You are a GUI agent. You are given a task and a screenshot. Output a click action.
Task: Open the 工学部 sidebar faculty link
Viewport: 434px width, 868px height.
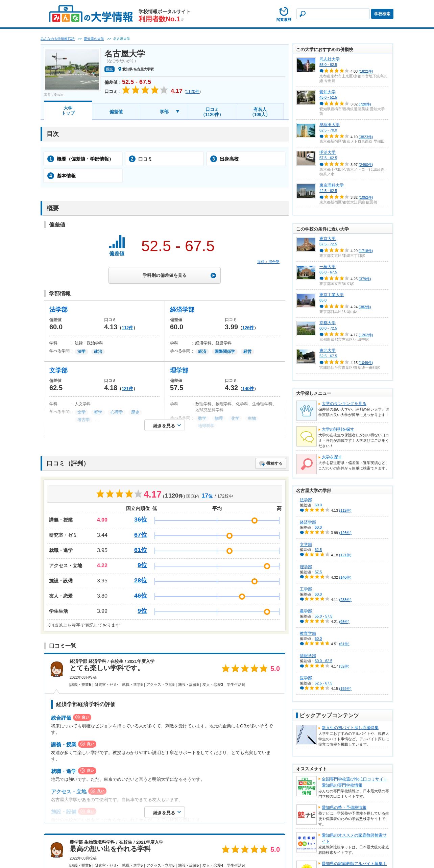point(306,589)
